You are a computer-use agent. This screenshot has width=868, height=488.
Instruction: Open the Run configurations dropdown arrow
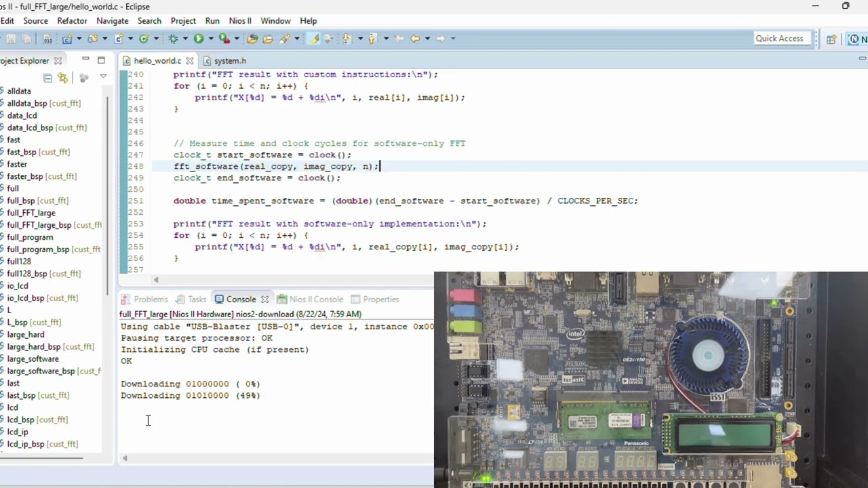coord(210,39)
